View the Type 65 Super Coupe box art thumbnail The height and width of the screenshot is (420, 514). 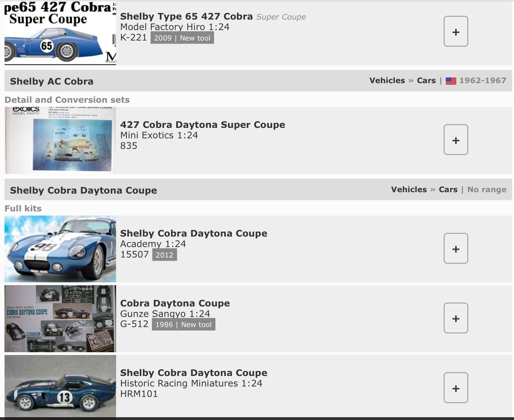click(x=60, y=33)
